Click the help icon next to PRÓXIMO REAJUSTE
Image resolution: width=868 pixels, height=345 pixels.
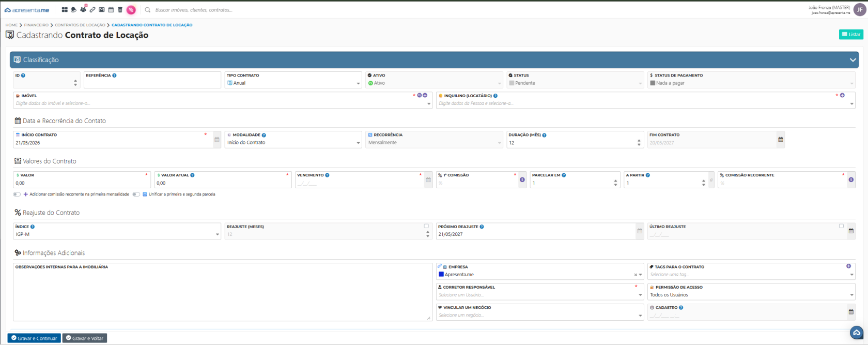482,227
